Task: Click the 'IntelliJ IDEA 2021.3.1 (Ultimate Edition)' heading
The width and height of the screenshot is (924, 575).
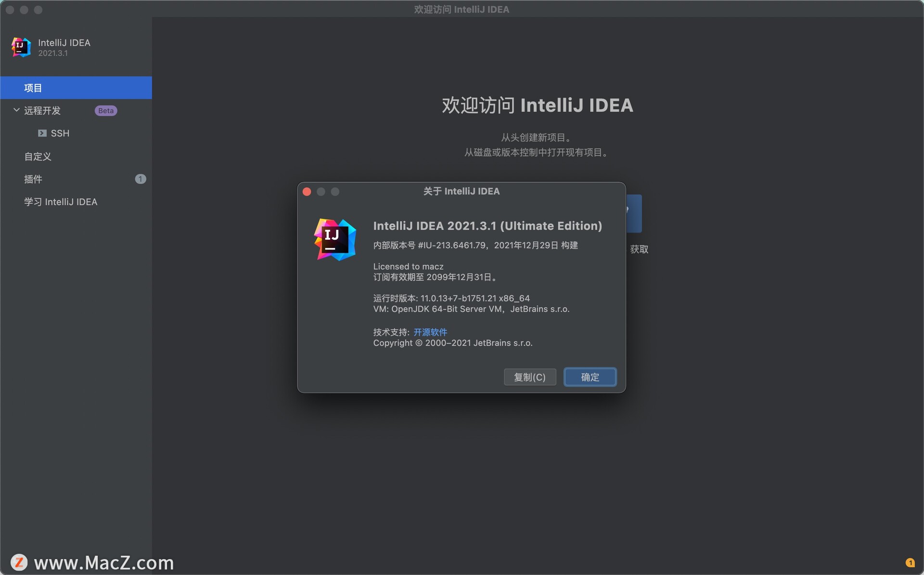Action: tap(488, 226)
